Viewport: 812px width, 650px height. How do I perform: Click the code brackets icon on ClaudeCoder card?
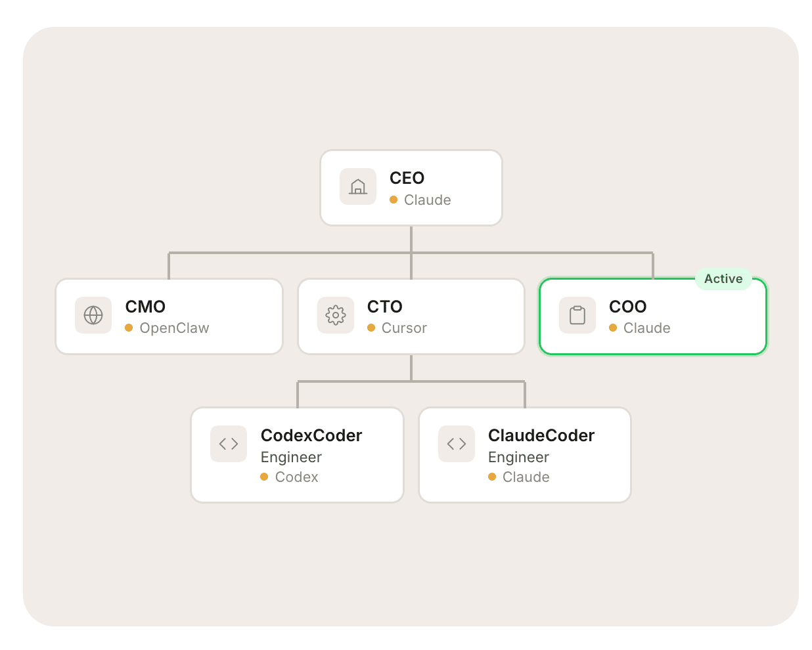[x=457, y=444]
